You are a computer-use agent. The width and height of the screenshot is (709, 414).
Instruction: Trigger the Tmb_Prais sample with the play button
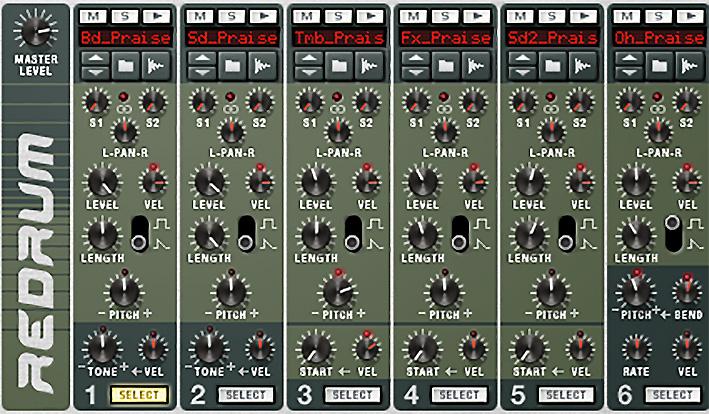tap(370, 16)
